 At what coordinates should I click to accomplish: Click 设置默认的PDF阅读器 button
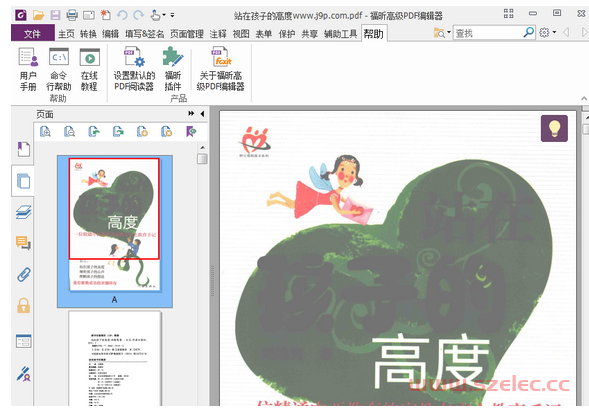click(x=134, y=69)
